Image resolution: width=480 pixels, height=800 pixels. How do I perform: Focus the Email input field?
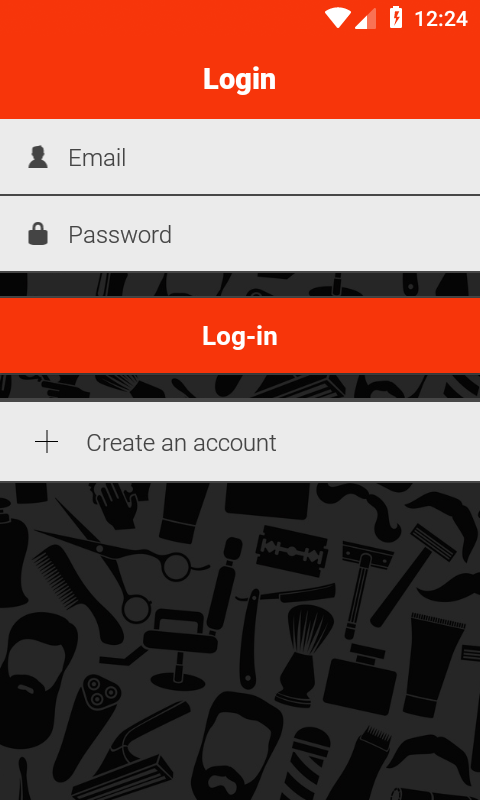(x=240, y=157)
